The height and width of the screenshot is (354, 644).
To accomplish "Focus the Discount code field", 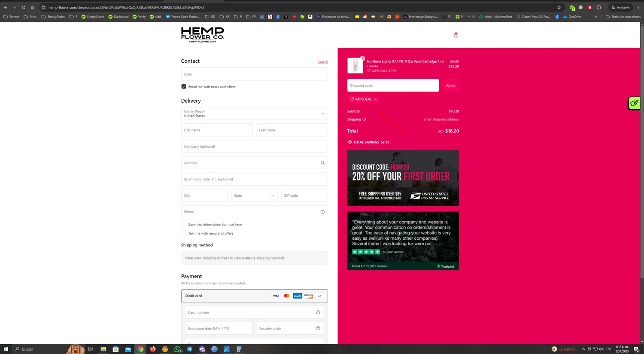I will (393, 85).
